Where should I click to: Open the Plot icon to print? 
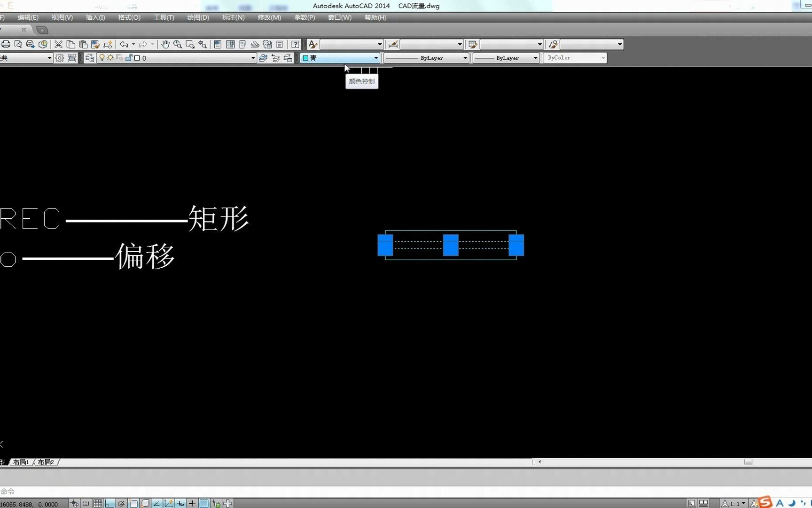(7, 44)
